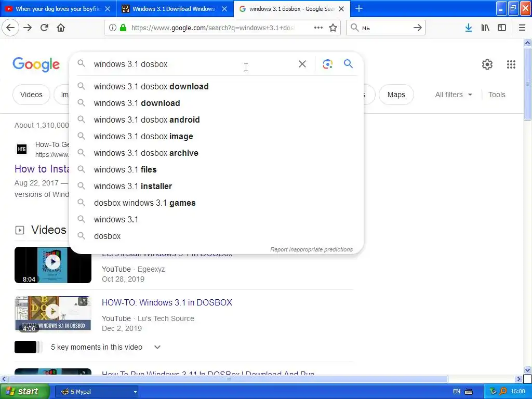The width and height of the screenshot is (532, 399).
Task: Choose suggestion windows 3.1 download
Action: (x=216, y=103)
